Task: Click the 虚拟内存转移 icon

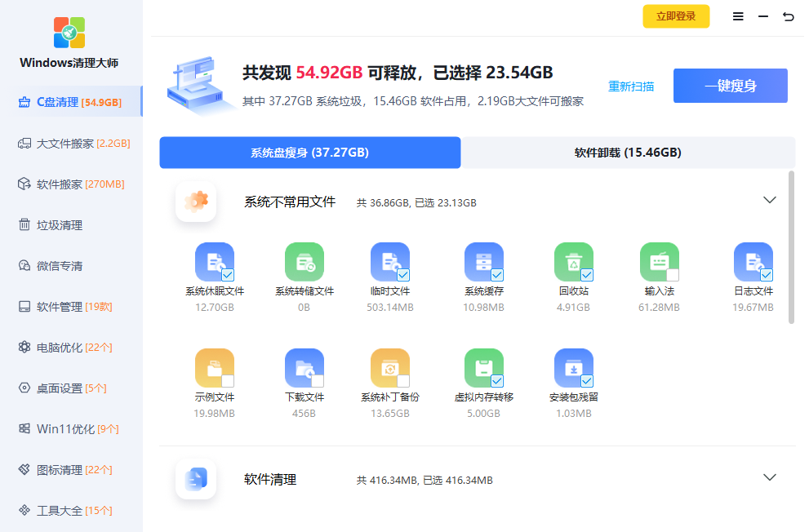Action: tap(483, 368)
